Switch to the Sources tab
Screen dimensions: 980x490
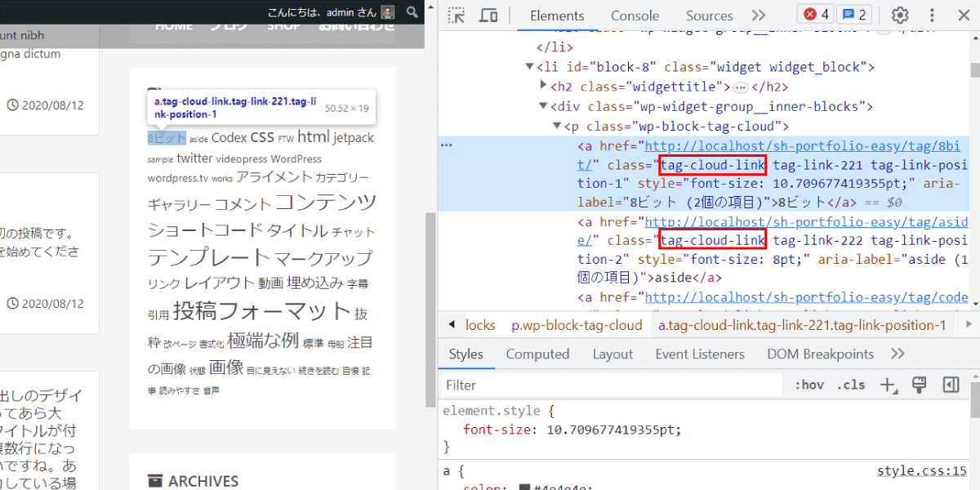pos(709,16)
